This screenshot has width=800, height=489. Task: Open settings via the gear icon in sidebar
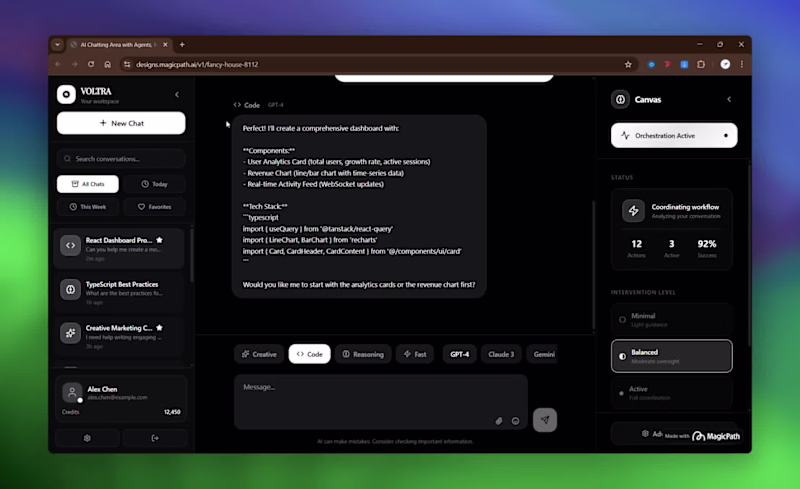click(87, 438)
